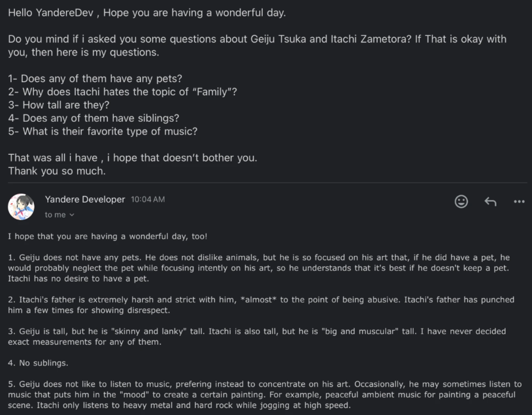The width and height of the screenshot is (532, 415).
Task: Expand the 'to me' recipient details chevron
Action: point(72,215)
